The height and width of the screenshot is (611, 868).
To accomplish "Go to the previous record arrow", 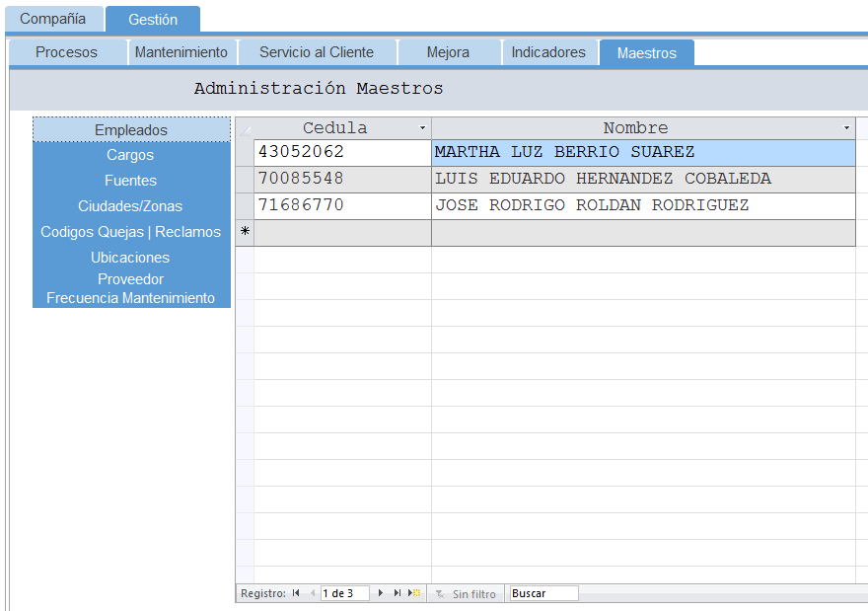I will pos(313,593).
